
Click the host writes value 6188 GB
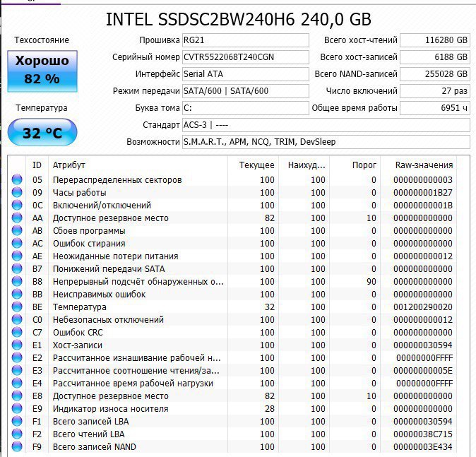coord(435,57)
